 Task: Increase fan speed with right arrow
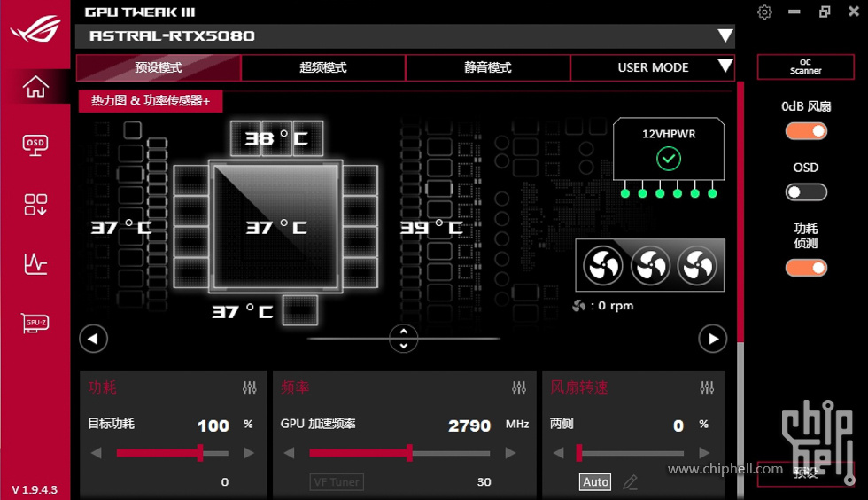point(704,453)
